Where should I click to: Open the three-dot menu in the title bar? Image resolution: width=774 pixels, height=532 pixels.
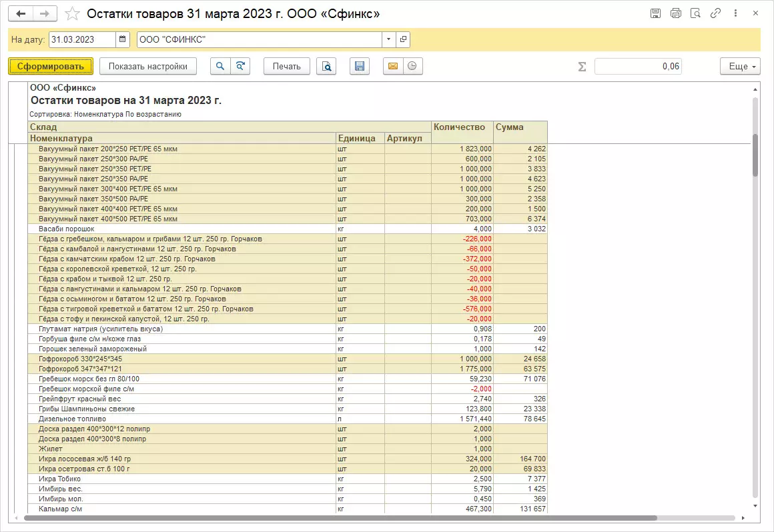[x=736, y=13]
